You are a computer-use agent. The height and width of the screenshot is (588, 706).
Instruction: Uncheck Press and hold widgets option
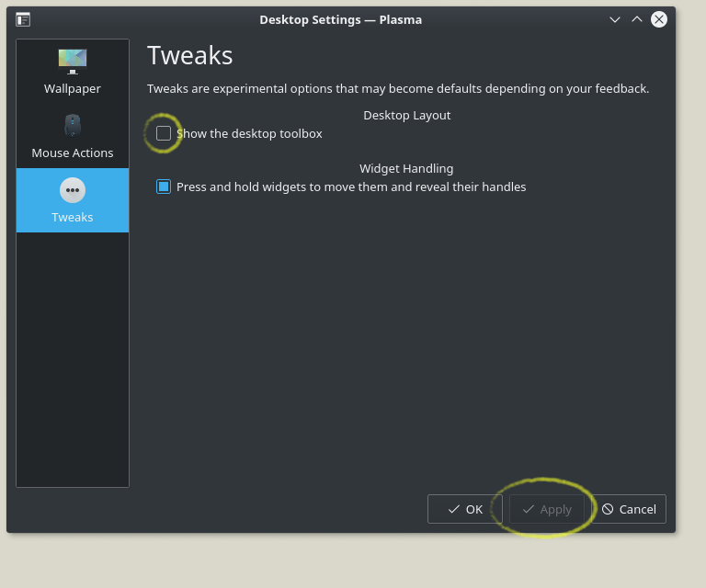coord(164,187)
